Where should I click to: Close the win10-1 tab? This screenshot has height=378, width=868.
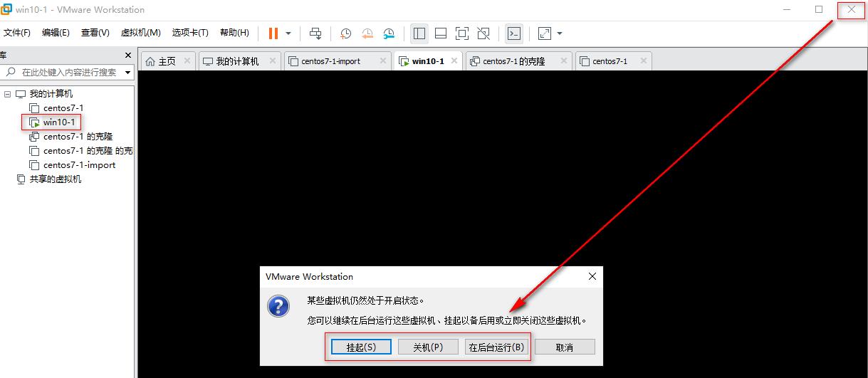(454, 61)
